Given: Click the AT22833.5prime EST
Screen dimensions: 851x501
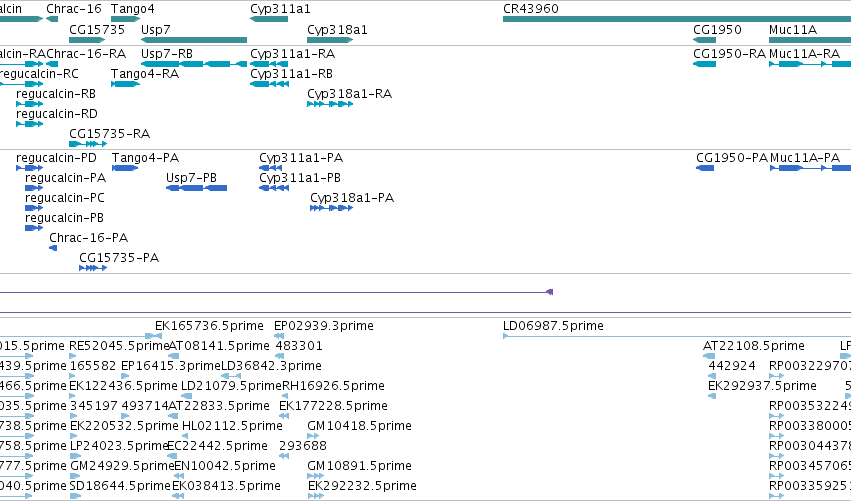Looking at the screenshot, I should [x=174, y=416].
